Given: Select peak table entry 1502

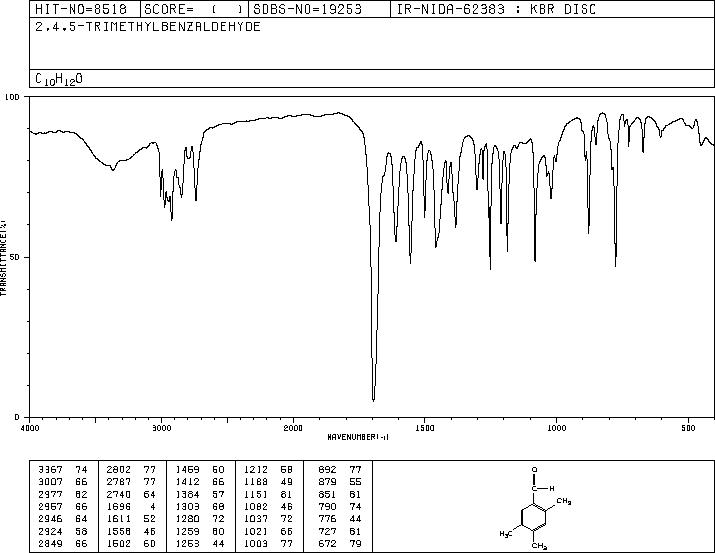Looking at the screenshot, I should coord(119,544).
